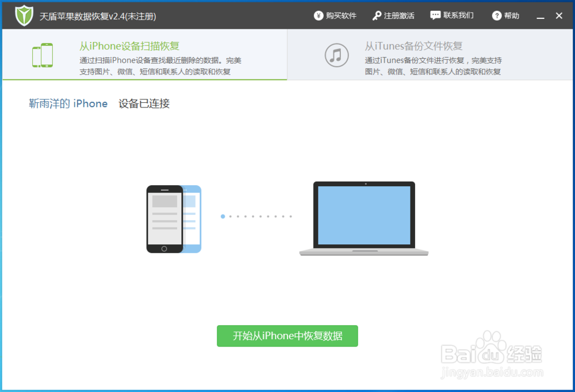The image size is (575, 392).
Task: Click the key icon next to 注册激活
Action: [x=377, y=16]
